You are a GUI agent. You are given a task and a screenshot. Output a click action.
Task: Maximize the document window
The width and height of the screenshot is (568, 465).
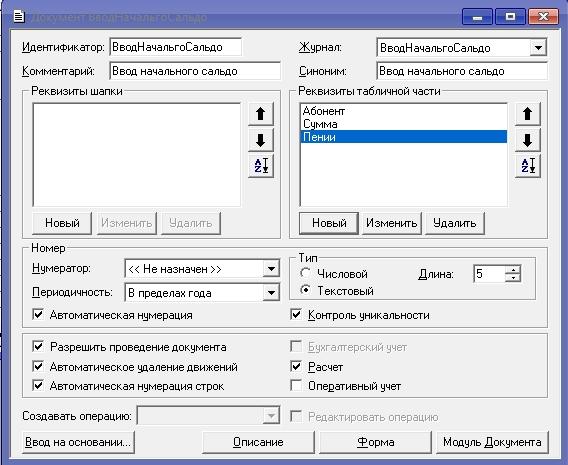tap(510, 17)
